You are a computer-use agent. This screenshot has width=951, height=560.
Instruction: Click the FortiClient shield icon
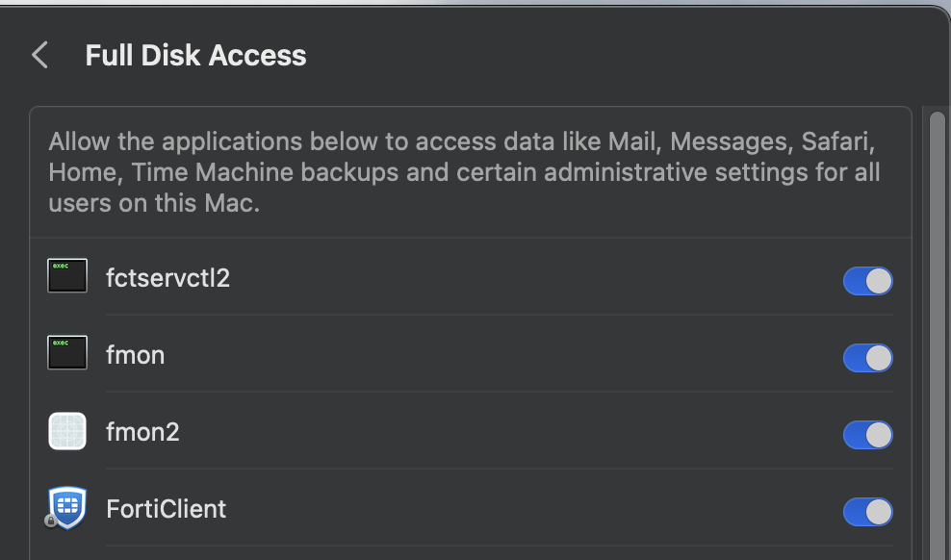[67, 508]
